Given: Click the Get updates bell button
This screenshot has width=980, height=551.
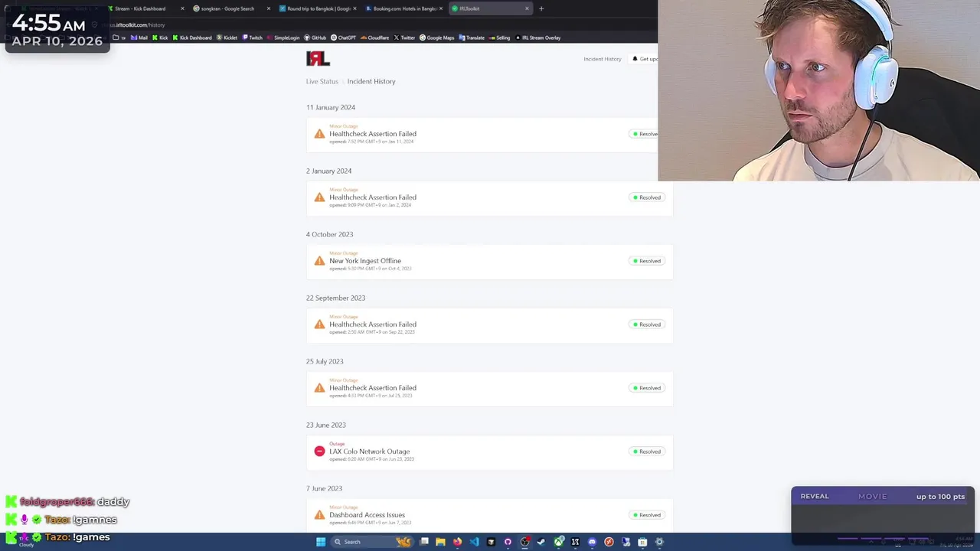Looking at the screenshot, I should [645, 59].
